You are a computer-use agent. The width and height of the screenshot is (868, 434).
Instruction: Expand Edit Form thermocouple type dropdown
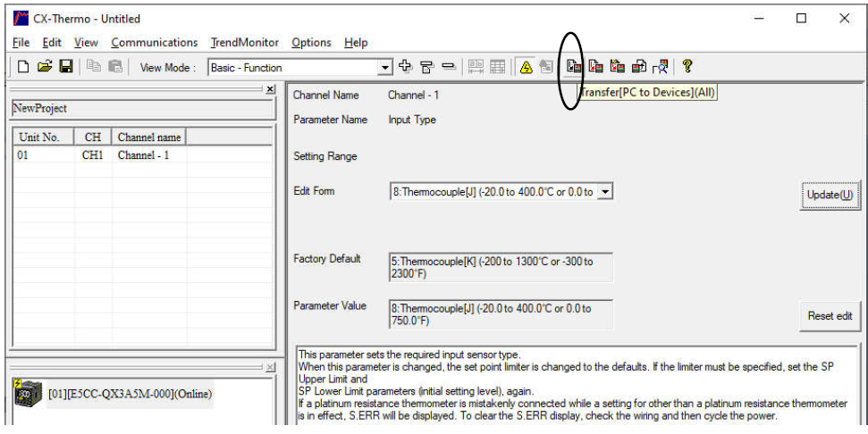click(605, 191)
